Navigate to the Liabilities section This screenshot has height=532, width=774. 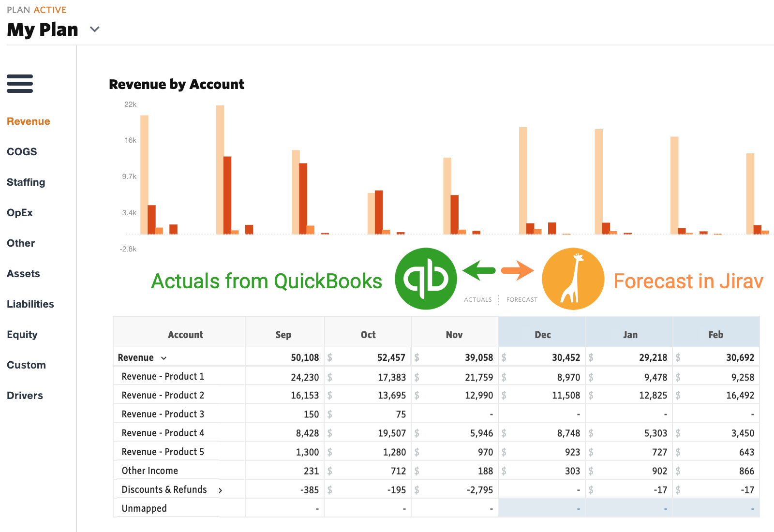tap(30, 304)
